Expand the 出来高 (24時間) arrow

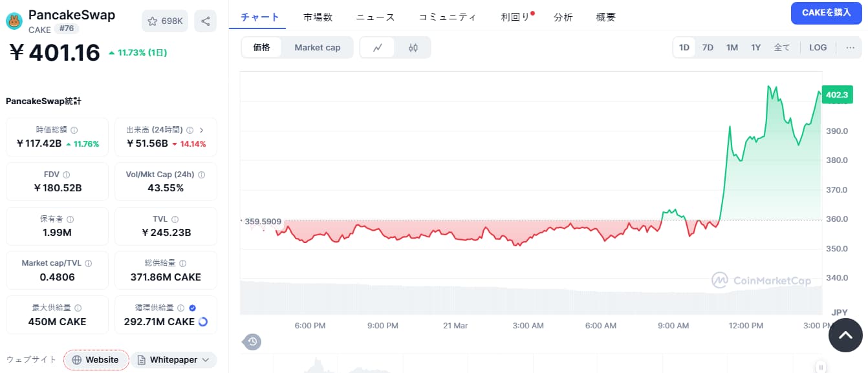click(201, 130)
